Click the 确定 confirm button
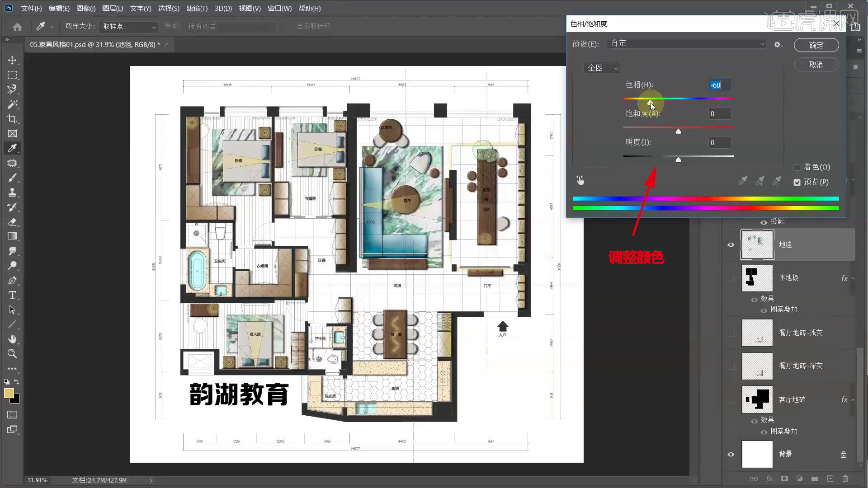 point(816,45)
